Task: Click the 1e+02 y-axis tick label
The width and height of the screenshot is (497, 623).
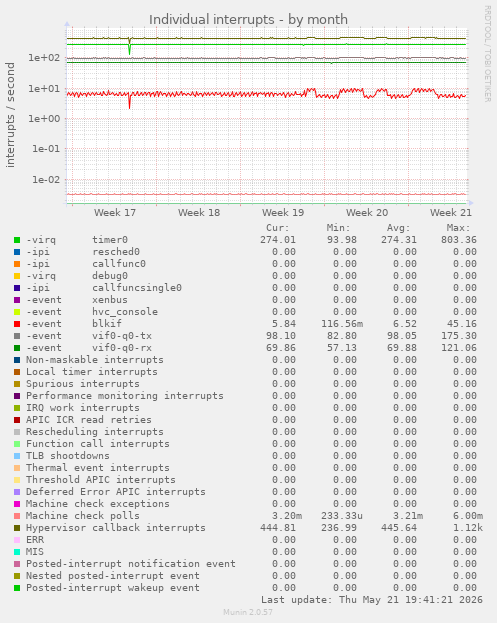Action: [44, 58]
